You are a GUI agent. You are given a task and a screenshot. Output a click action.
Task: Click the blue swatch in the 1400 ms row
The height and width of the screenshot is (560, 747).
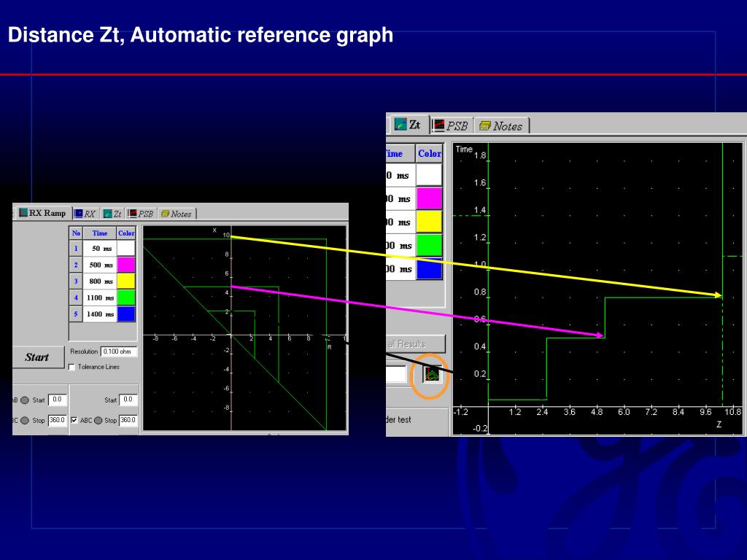[126, 314]
